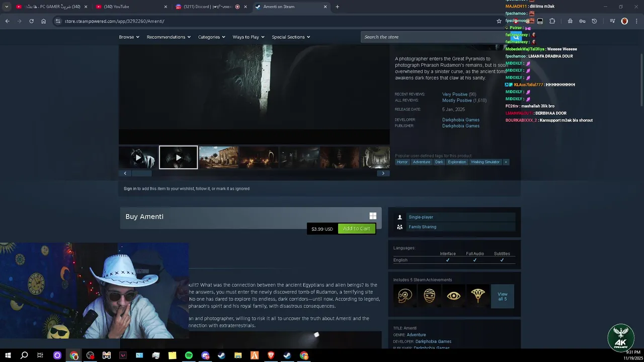The width and height of the screenshot is (644, 362).
Task: Click the Eye achievement icon
Action: pos(453,296)
